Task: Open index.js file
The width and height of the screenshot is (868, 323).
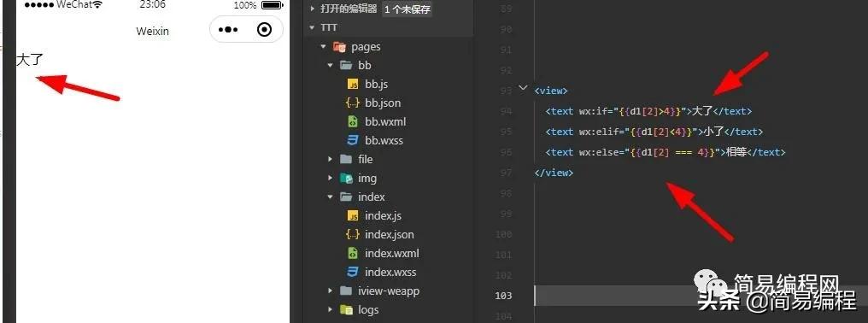Action: (x=383, y=216)
